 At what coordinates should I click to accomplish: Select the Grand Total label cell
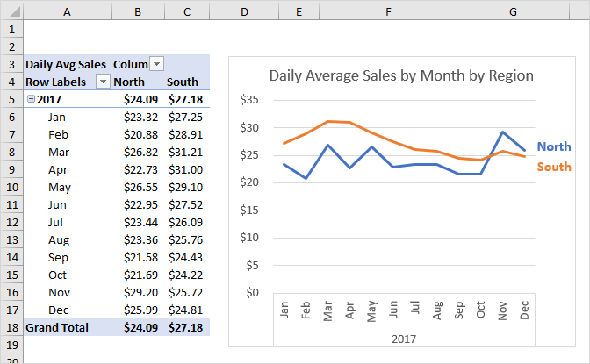pos(67,327)
